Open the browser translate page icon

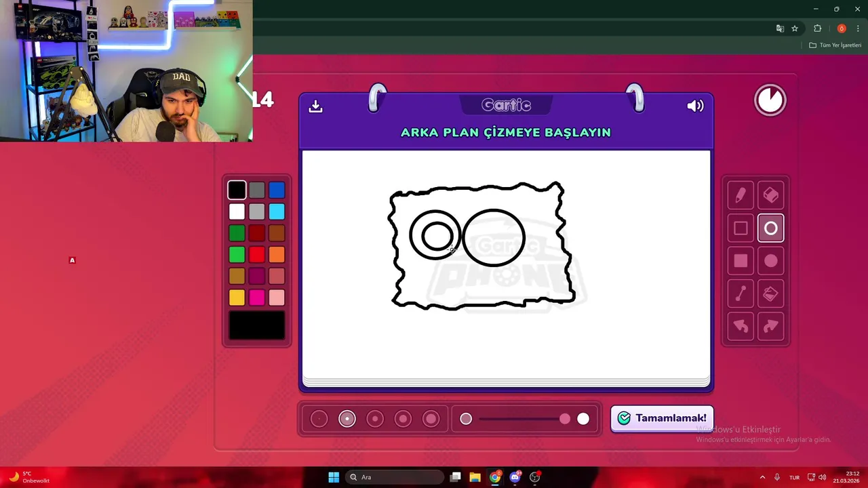point(780,28)
